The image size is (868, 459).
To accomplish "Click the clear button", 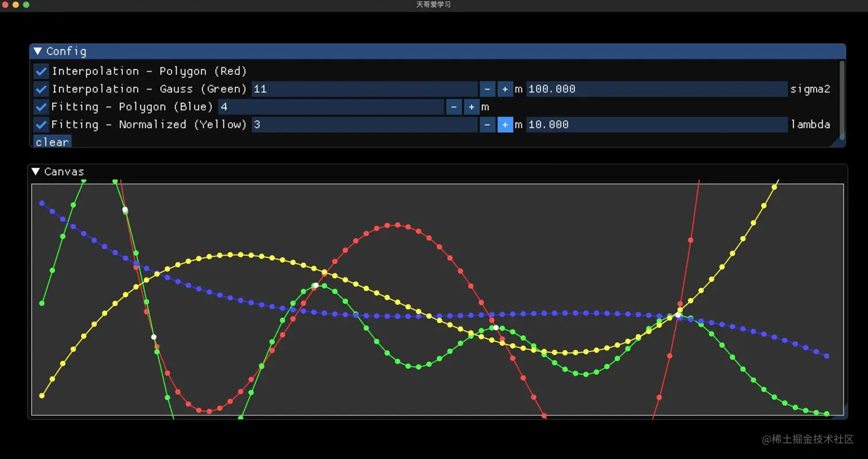I will point(52,142).
